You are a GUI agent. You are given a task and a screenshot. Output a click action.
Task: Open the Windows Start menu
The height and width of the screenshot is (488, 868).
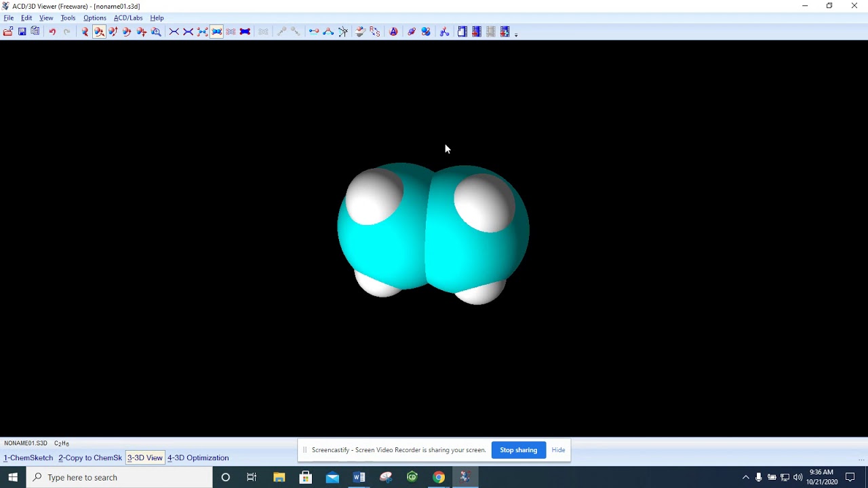(13, 477)
